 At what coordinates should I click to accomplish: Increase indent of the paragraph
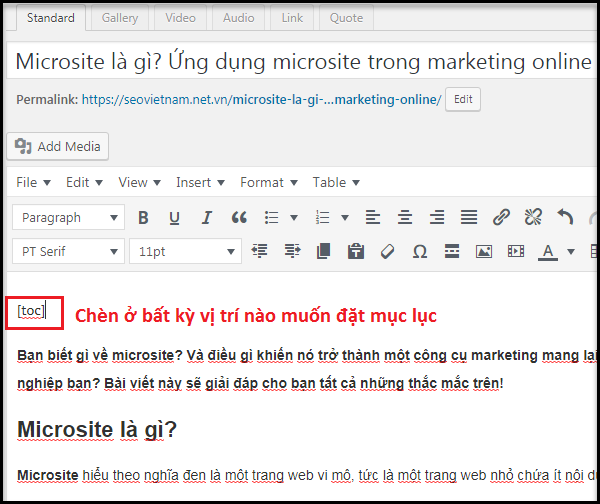click(x=292, y=251)
